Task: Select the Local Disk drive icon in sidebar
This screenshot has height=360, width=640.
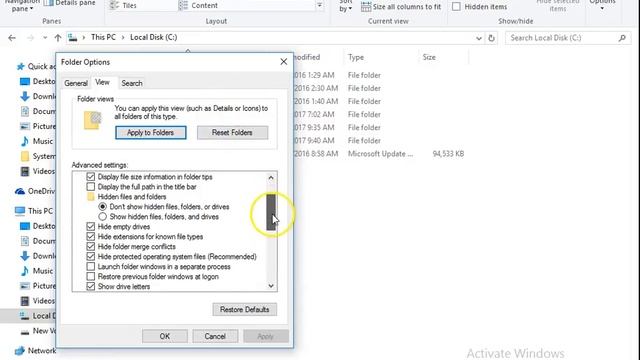Action: pos(25,316)
